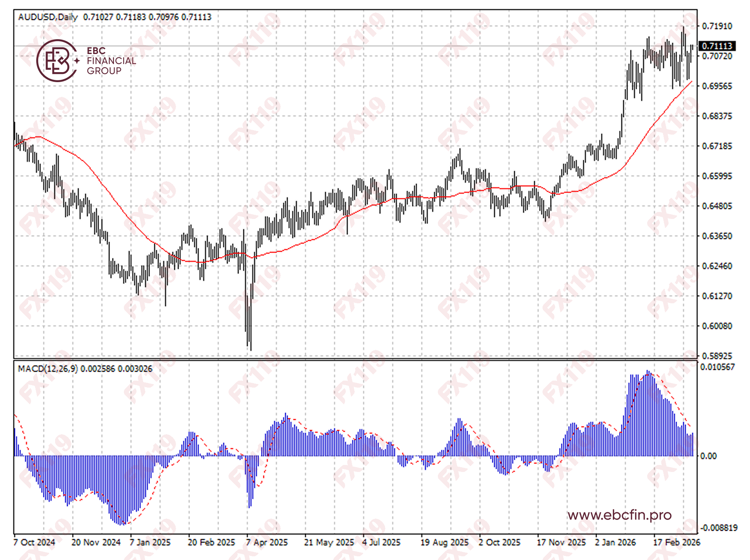Click the star symbol beside the EBC logo
The width and height of the screenshot is (750, 560).
point(77,61)
